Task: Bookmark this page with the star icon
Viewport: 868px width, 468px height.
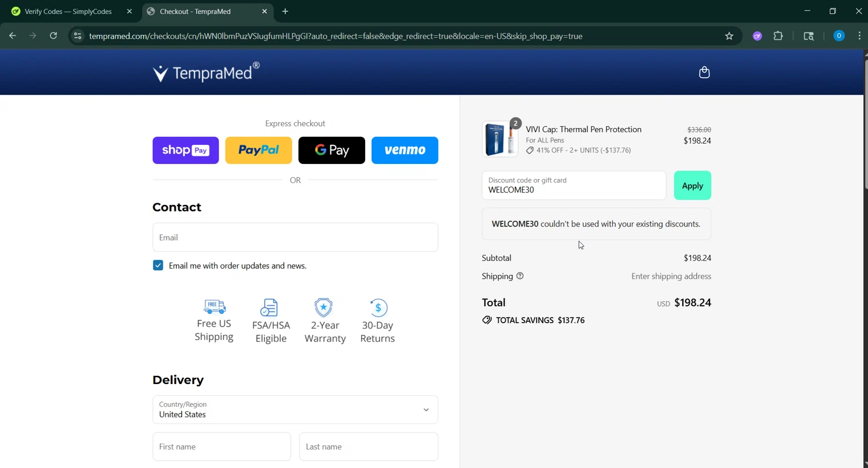Action: click(x=729, y=36)
